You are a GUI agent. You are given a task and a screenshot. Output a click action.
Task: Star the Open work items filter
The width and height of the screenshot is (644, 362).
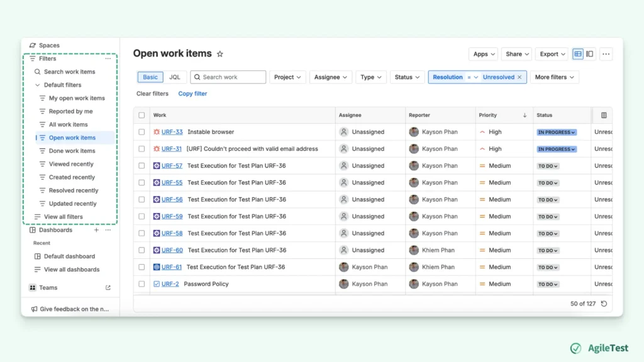(x=219, y=54)
